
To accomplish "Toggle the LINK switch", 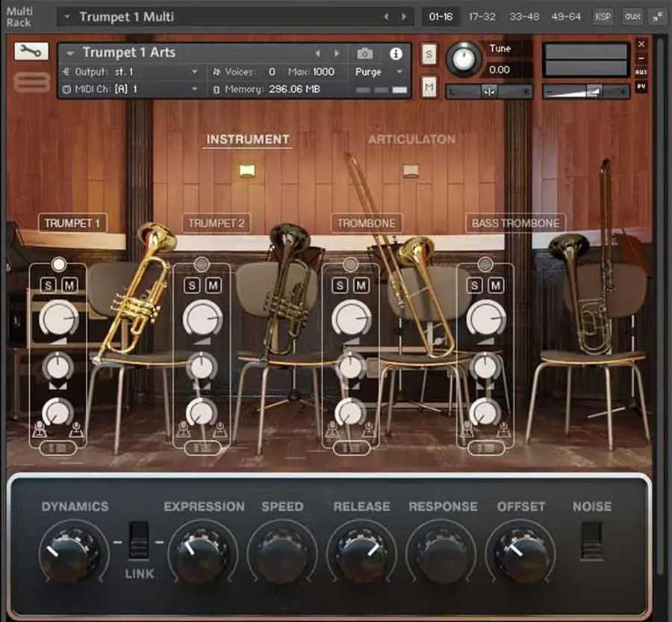I will (x=139, y=540).
